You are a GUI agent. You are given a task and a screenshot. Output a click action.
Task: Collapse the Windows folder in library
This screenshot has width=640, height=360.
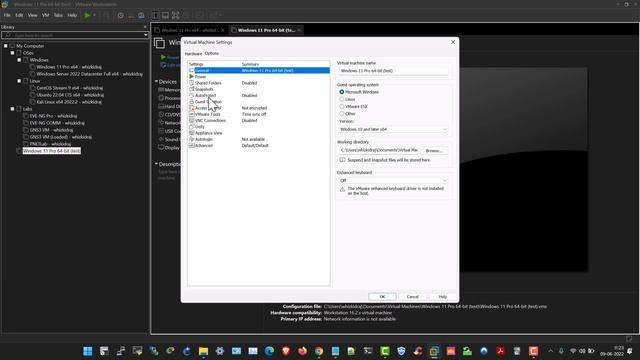click(x=19, y=60)
